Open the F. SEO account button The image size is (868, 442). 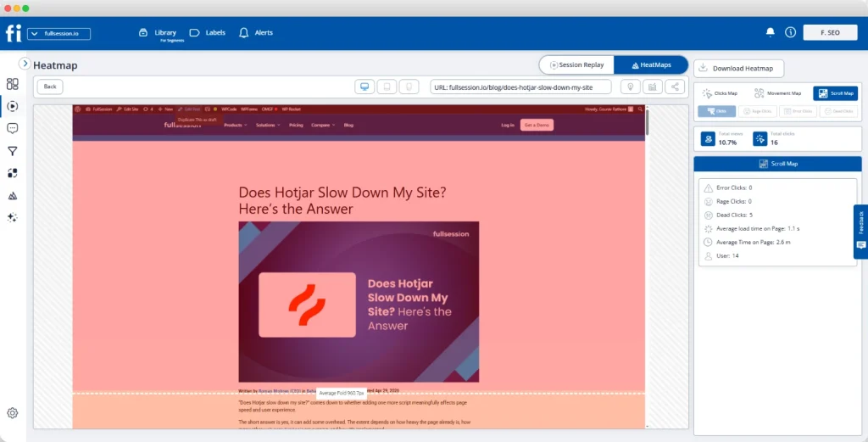tap(830, 33)
